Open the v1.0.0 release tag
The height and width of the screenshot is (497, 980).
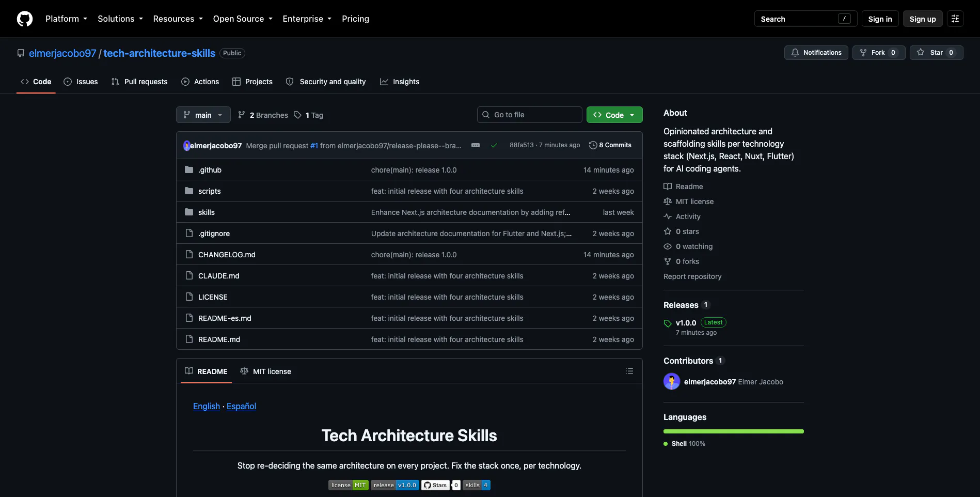686,323
